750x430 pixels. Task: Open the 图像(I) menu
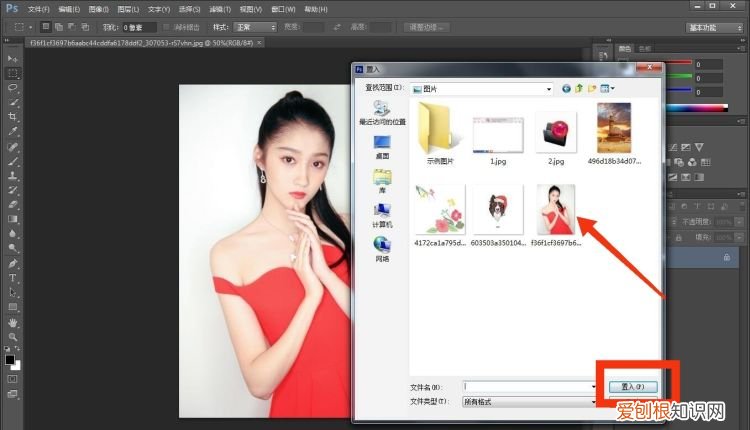click(x=98, y=9)
